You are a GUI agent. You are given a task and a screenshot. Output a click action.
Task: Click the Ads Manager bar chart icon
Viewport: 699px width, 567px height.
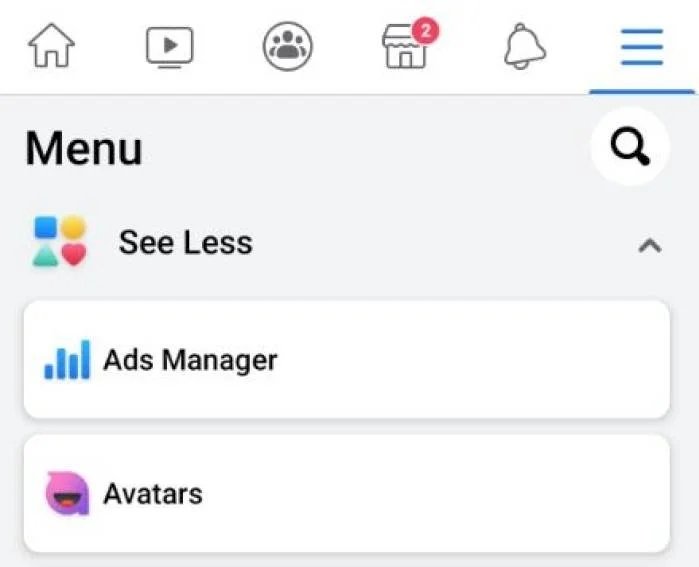click(67, 360)
